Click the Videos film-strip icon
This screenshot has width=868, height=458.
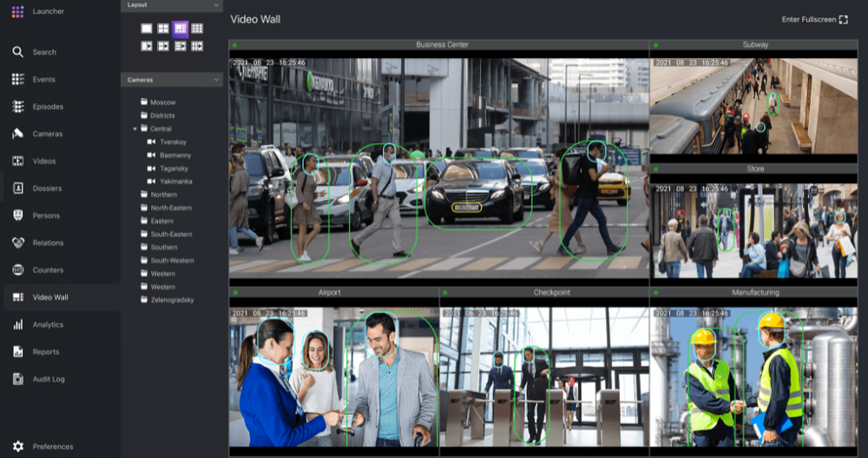coord(17,161)
